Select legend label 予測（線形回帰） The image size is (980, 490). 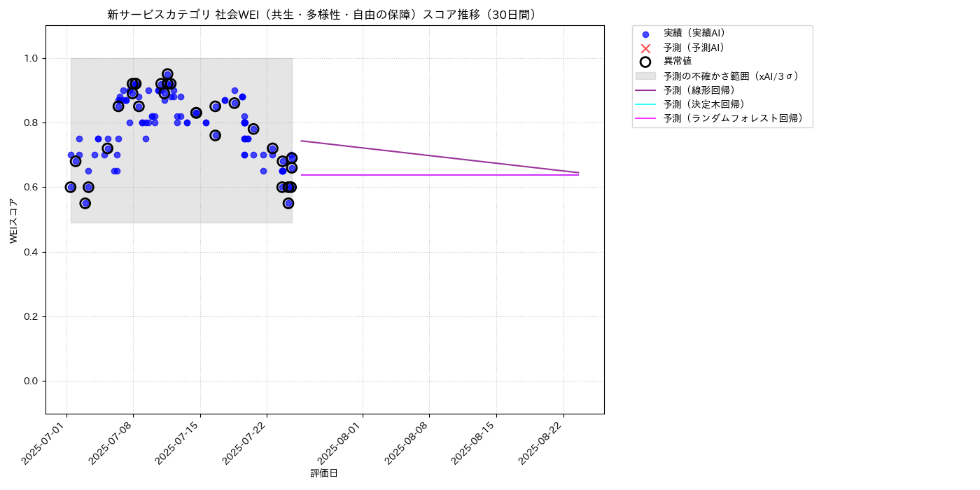coord(699,90)
